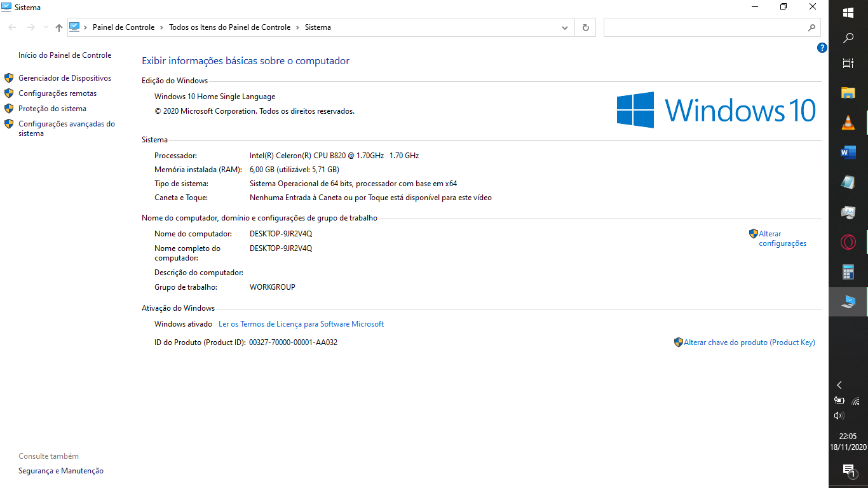Go up one level with up arrow
Screen dimensions: 868x488
click(x=59, y=27)
